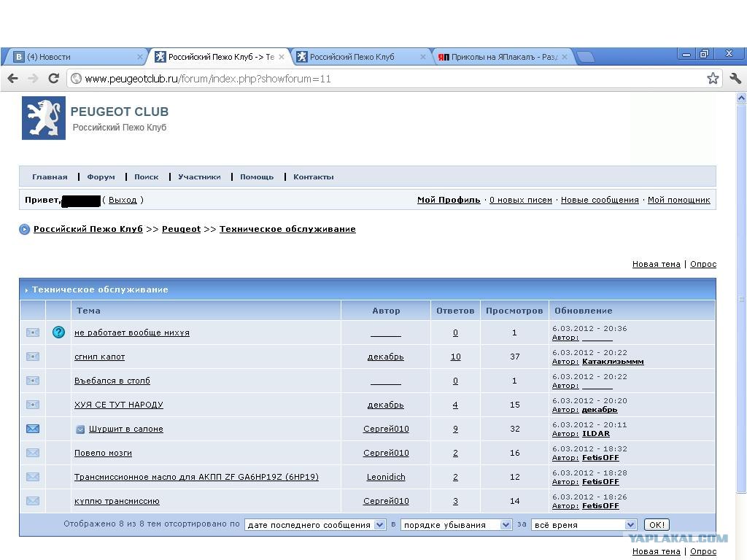Open topic 'сгнил капот'
The width and height of the screenshot is (747, 560).
(x=99, y=357)
